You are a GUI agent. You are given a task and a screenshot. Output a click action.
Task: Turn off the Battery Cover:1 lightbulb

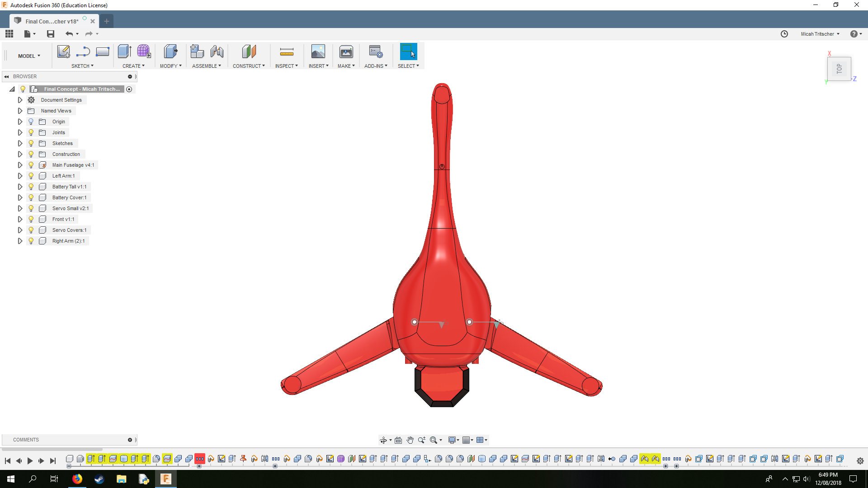[31, 197]
